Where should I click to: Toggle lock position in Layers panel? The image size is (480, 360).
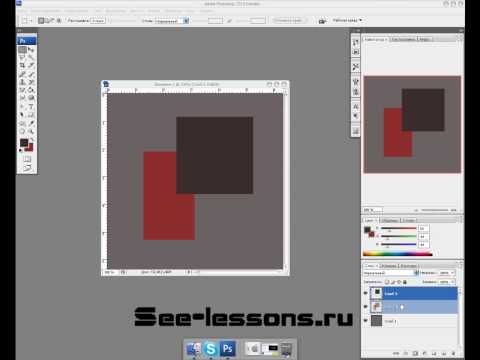coord(399,282)
